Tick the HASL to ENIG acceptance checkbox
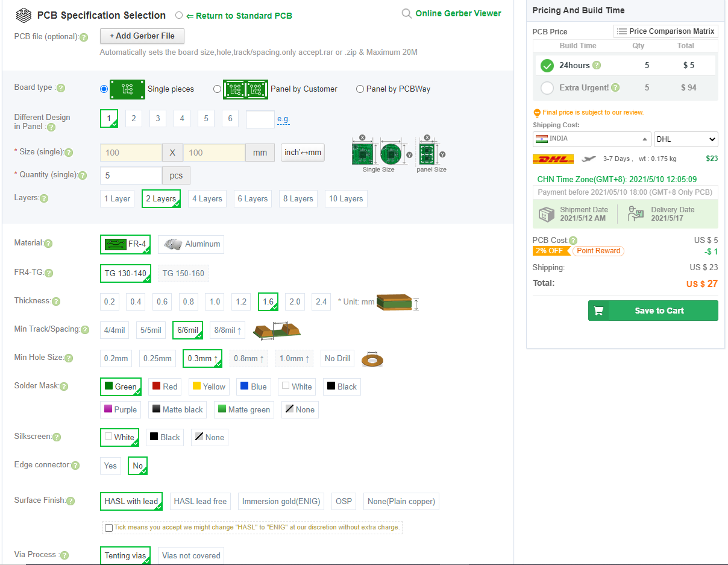 pos(108,528)
